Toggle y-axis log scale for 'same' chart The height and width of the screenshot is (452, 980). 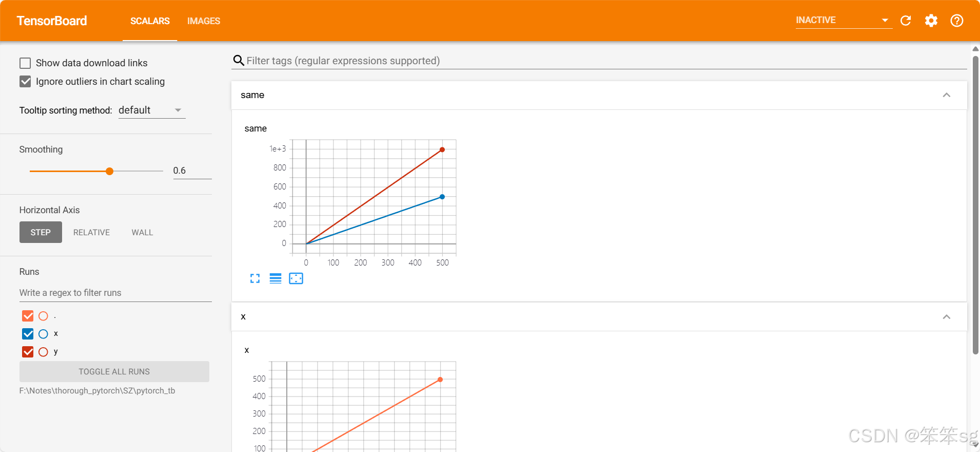click(276, 278)
